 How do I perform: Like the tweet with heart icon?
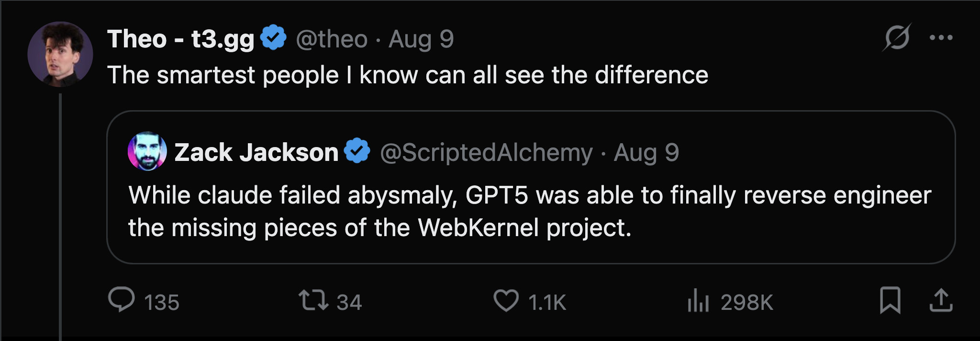pyautogui.click(x=506, y=301)
